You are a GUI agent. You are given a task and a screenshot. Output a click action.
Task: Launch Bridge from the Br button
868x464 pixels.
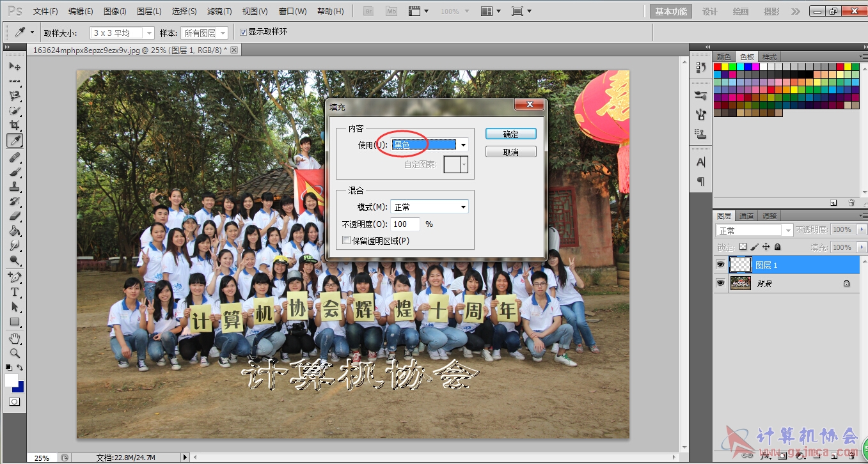[x=369, y=12]
